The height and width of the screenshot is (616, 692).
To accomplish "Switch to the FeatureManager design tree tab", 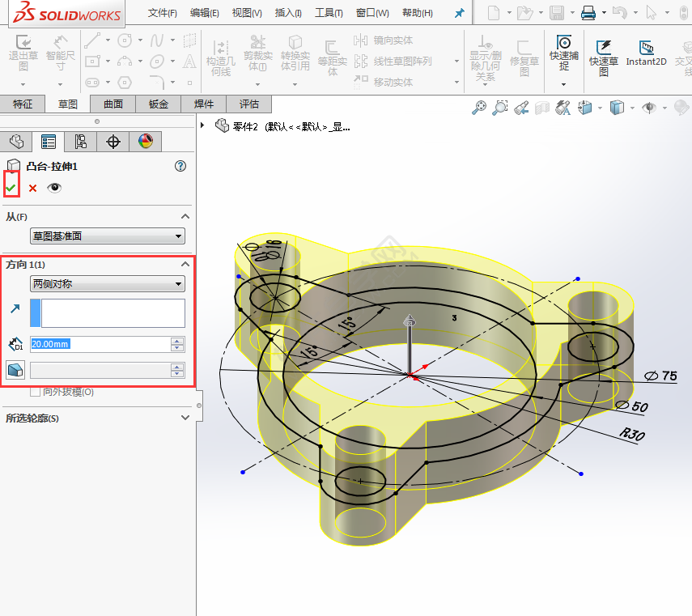I will click(16, 142).
